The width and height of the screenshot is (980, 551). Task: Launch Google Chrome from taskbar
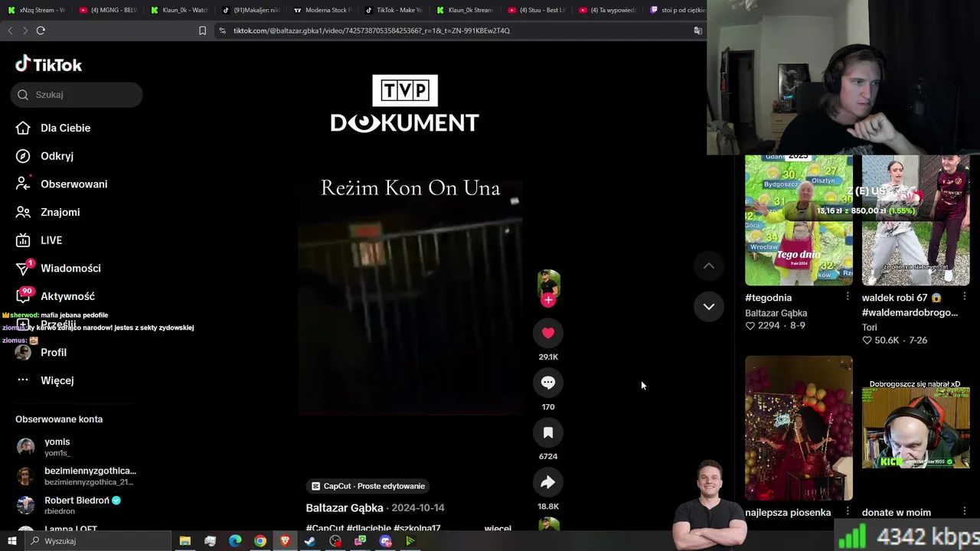click(260, 541)
